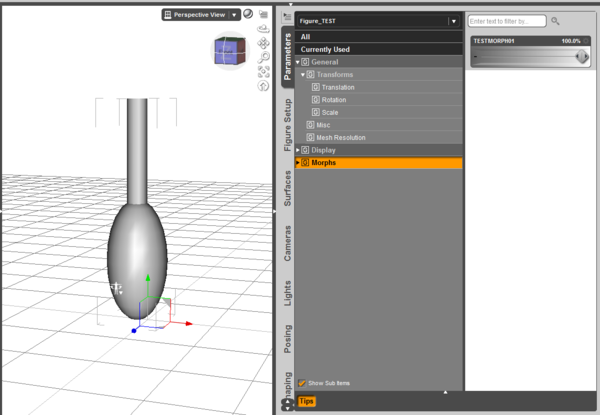Select the All filter row
The width and height of the screenshot is (600, 415).
(x=379, y=37)
